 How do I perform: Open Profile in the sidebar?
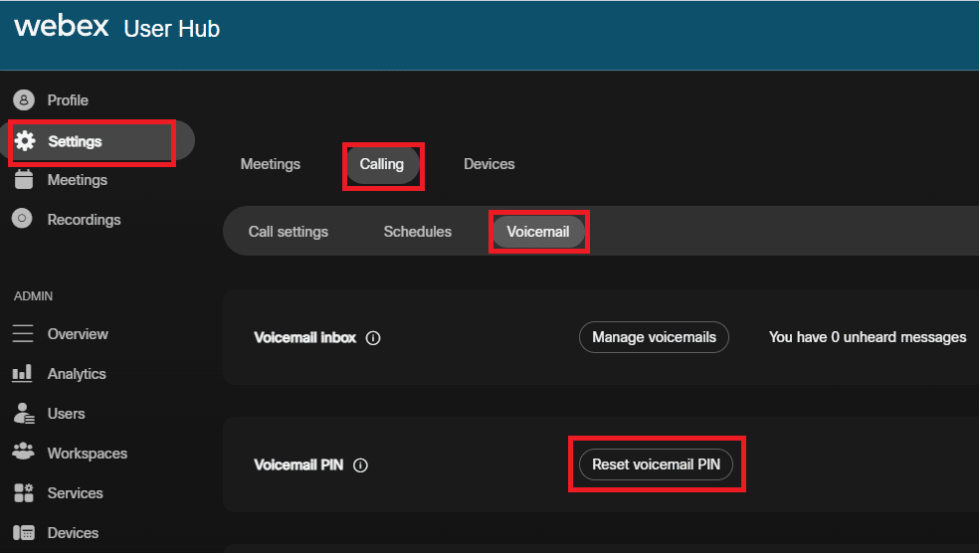[68, 100]
